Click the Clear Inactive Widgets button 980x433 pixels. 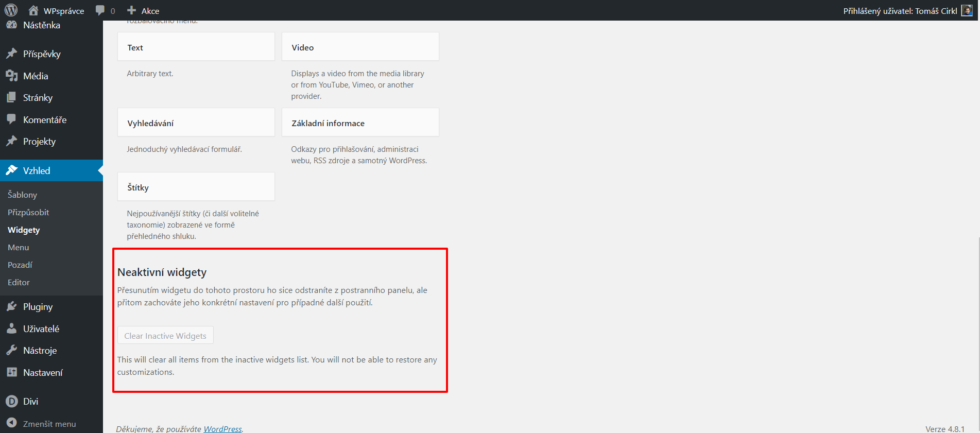[x=165, y=335]
